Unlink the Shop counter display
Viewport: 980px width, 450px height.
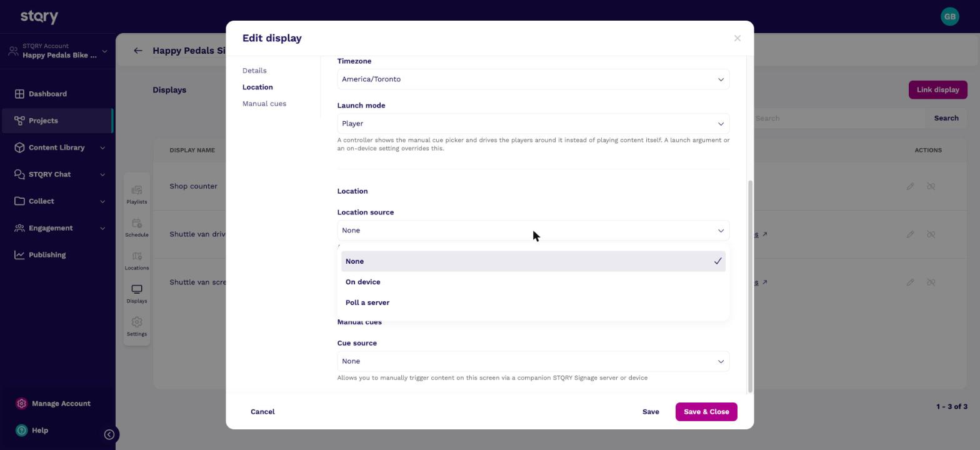931,186
